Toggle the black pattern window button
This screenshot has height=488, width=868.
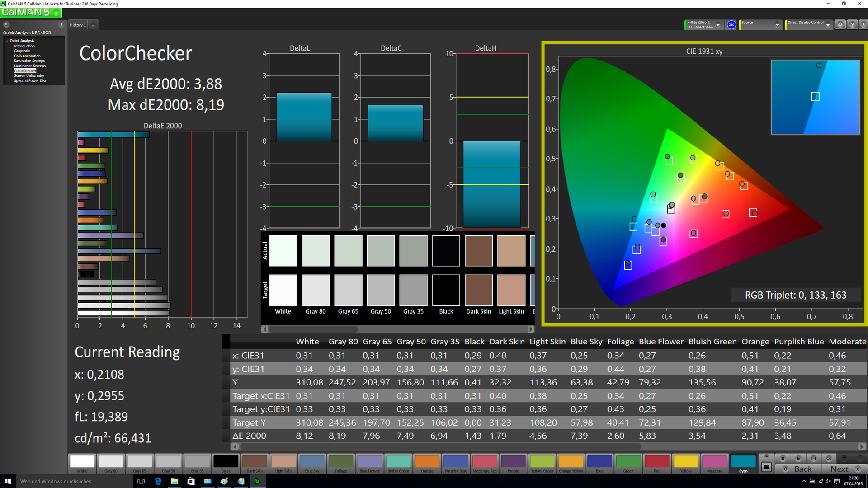click(x=766, y=467)
